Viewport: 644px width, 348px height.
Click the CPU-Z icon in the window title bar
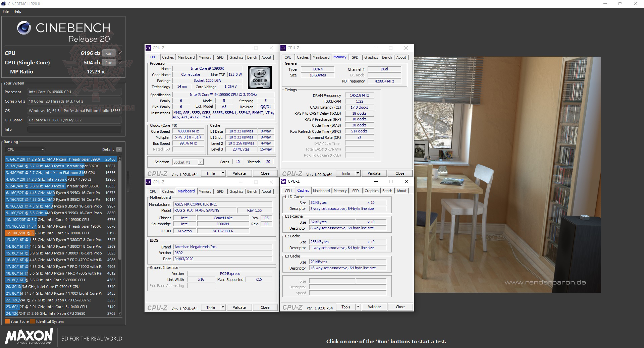point(149,48)
